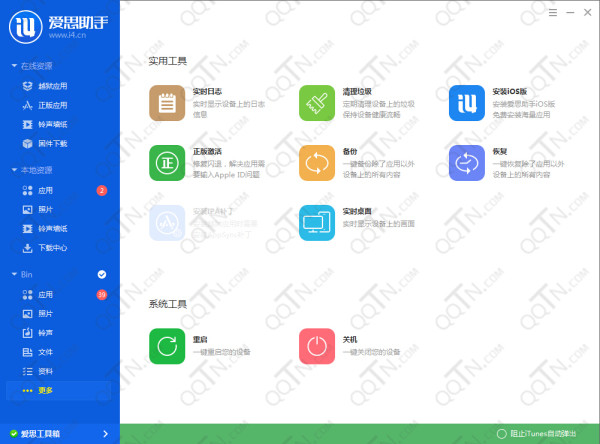
Task: Launch the 清理垃圾 cleanup broom icon
Action: click(317, 103)
